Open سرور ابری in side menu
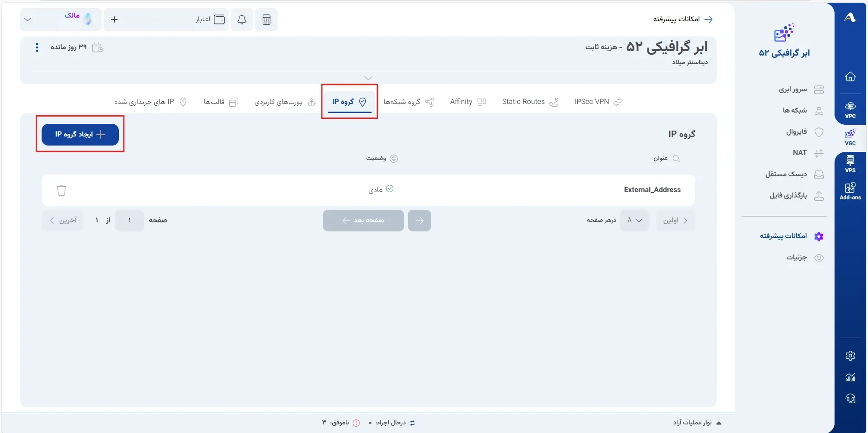The height and width of the screenshot is (433, 868). coord(801,89)
